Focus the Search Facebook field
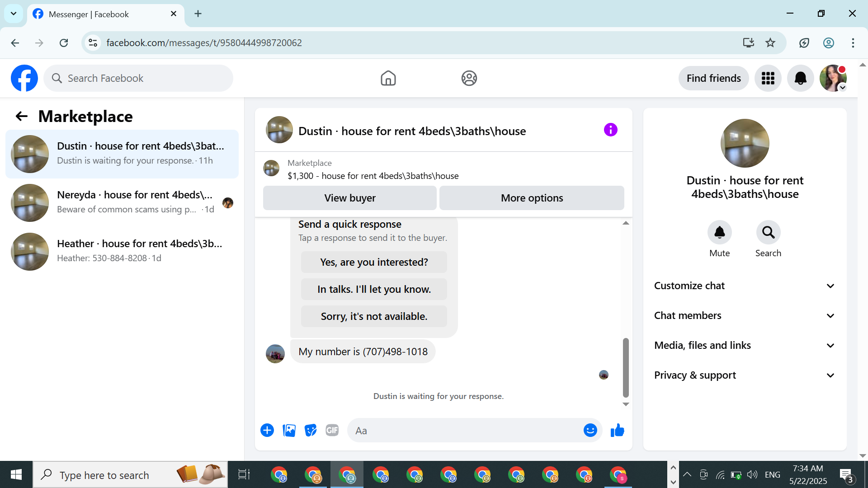The height and width of the screenshot is (488, 868). [x=138, y=78]
